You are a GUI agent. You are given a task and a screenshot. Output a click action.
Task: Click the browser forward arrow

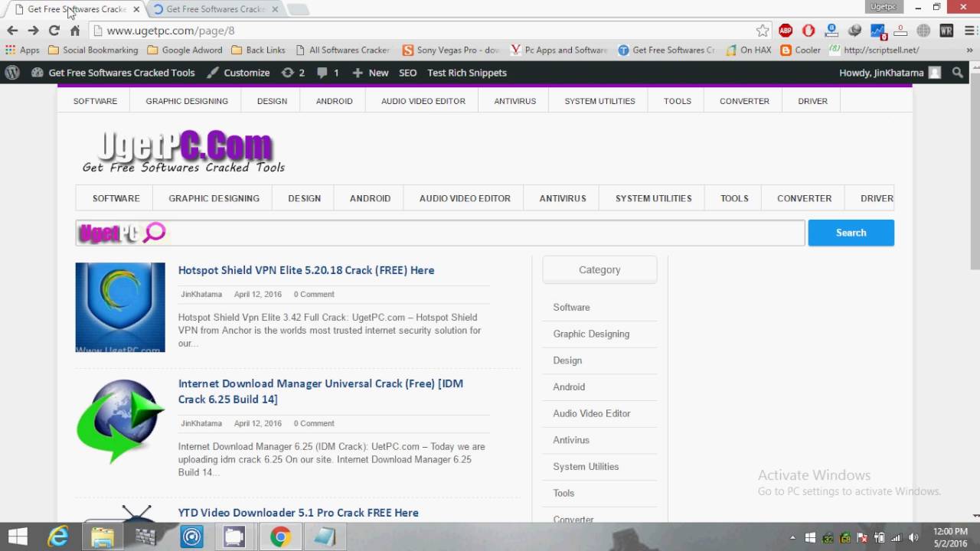33,31
